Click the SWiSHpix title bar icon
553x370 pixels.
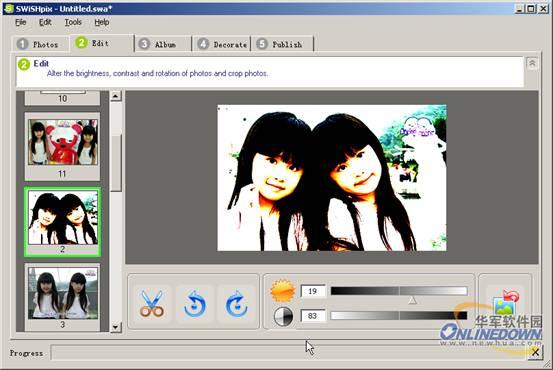9,8
